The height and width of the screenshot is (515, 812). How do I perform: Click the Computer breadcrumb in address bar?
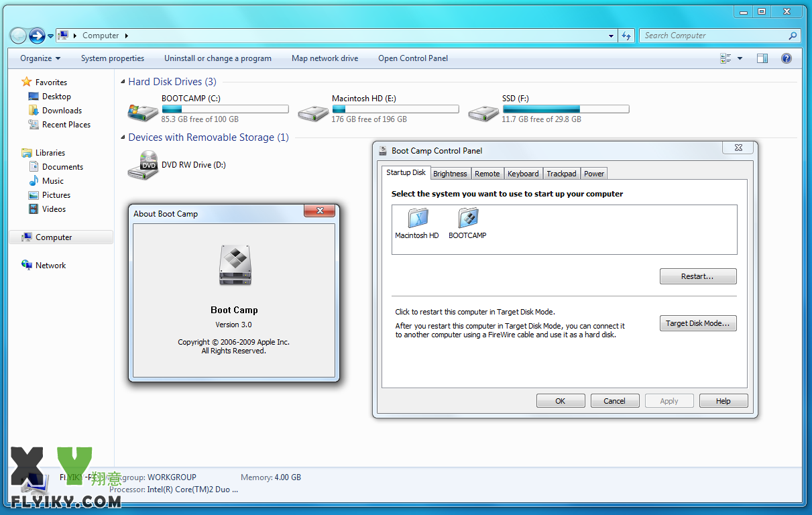click(101, 36)
